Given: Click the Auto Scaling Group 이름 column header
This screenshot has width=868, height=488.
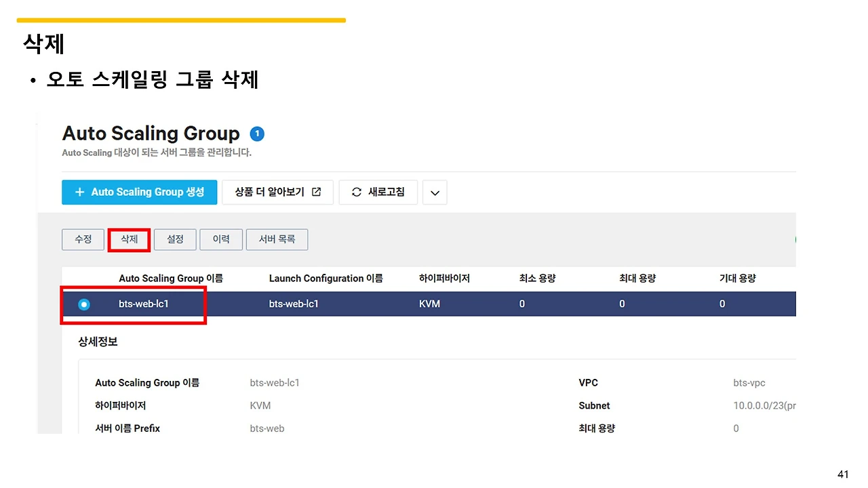Looking at the screenshot, I should (x=171, y=279).
